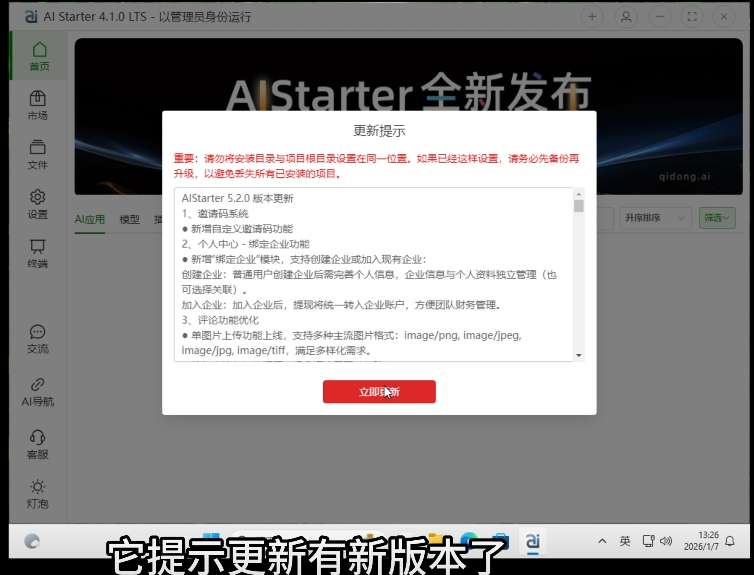Open the volume speaker tray icon

click(x=666, y=541)
